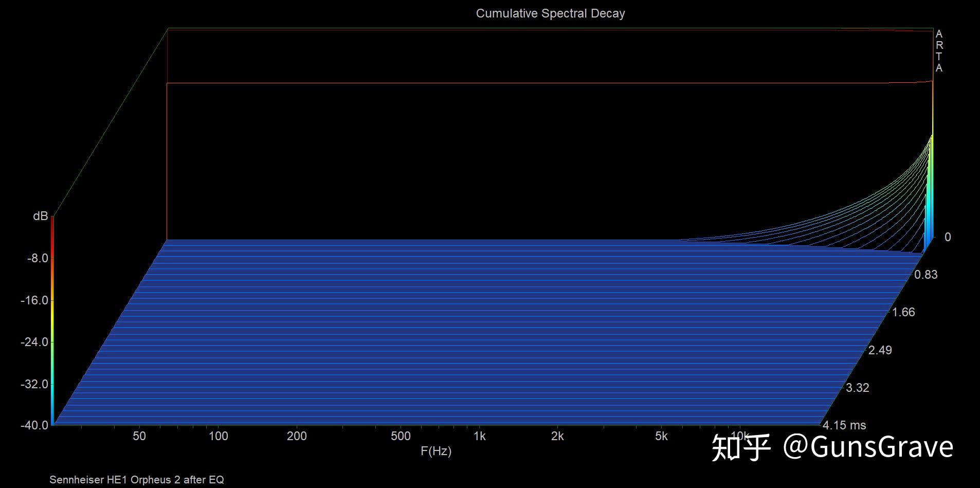
Task: Click the vertical ARTA label
Action: click(939, 51)
